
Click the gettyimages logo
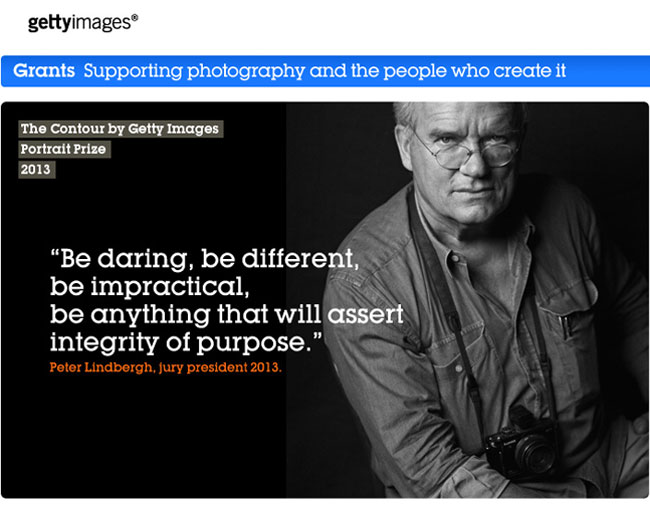(x=82, y=23)
